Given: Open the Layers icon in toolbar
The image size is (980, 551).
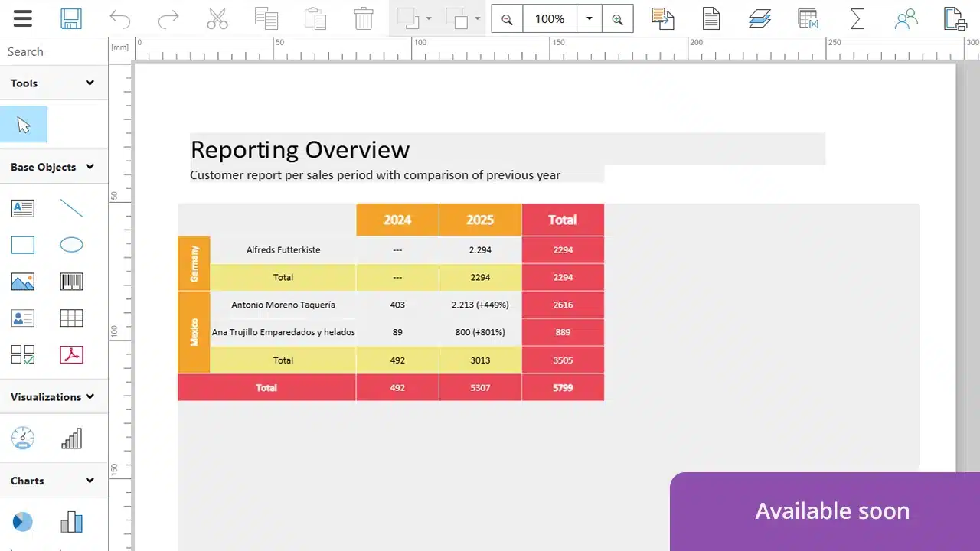Looking at the screenshot, I should tap(759, 19).
